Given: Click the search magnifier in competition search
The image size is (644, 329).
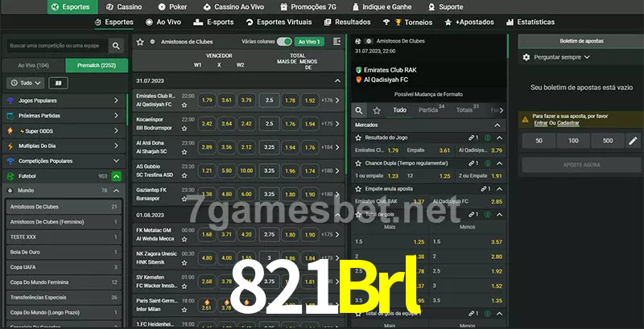Looking at the screenshot, I should tap(117, 47).
